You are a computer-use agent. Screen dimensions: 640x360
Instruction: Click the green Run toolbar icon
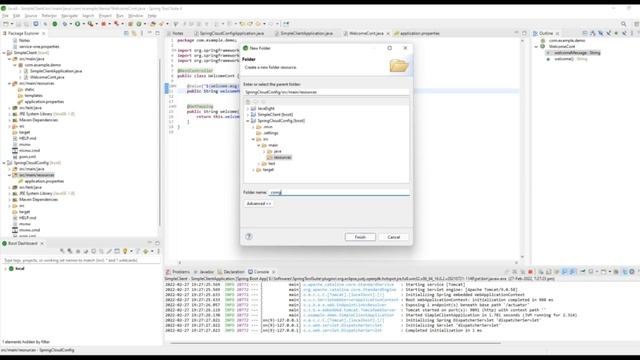(x=77, y=24)
